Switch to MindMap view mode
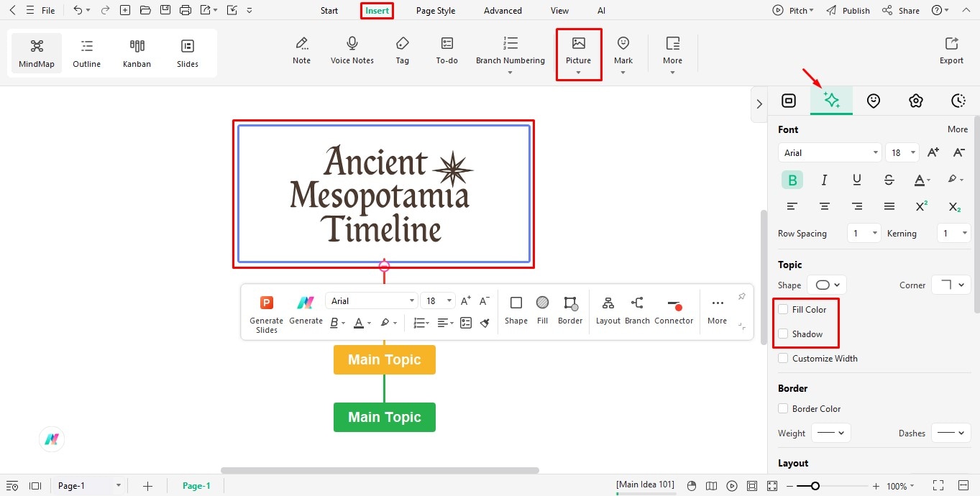This screenshot has height=496, width=980. click(x=37, y=52)
